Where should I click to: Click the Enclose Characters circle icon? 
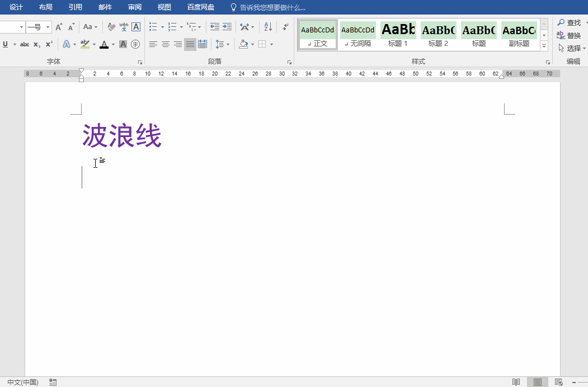tap(135, 44)
